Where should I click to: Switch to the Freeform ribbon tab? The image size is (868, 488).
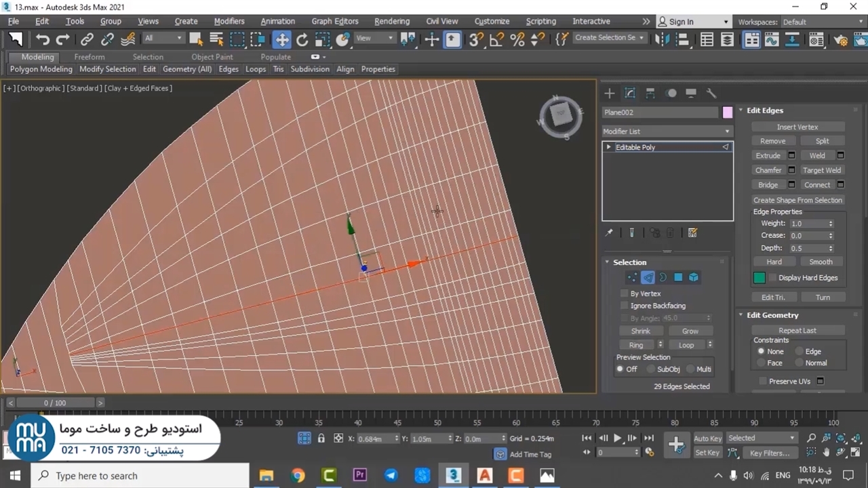pos(90,57)
